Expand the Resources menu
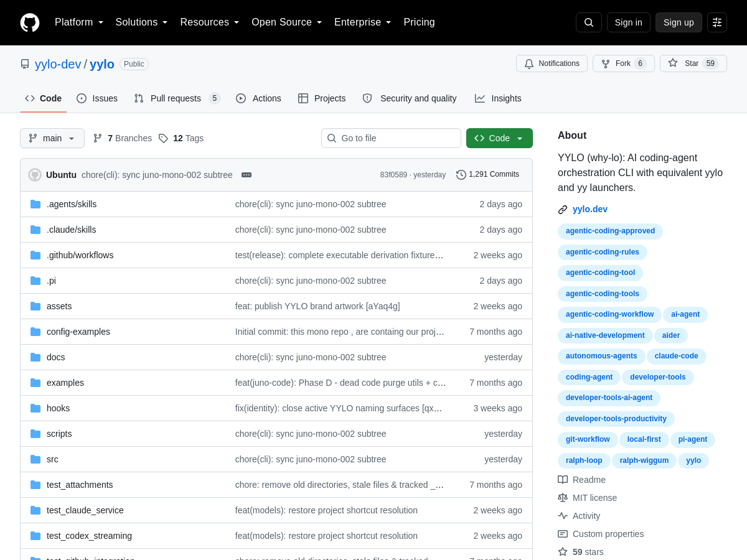747x560 pixels. pos(210,22)
